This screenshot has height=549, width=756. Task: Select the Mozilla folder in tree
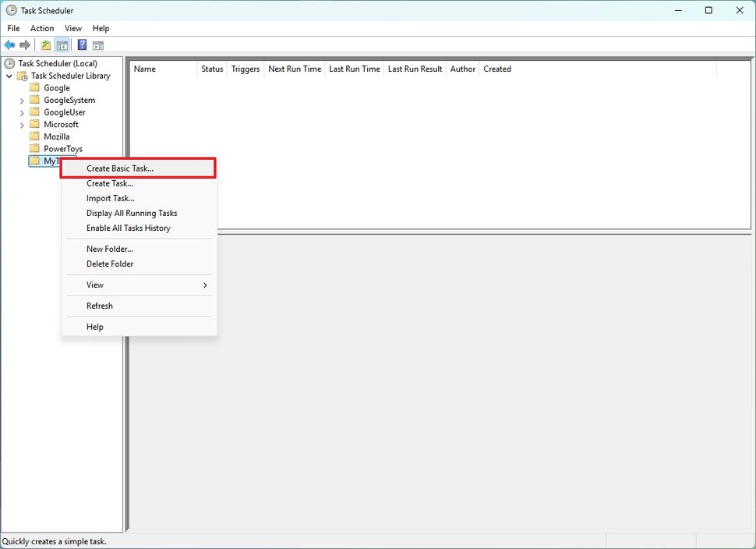click(x=56, y=136)
